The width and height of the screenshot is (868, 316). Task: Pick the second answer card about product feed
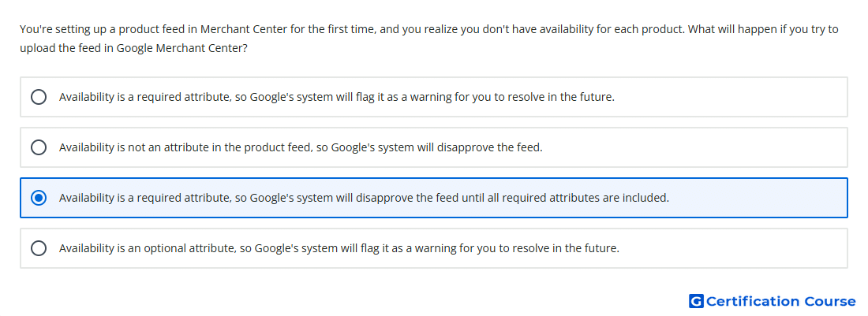point(434,147)
